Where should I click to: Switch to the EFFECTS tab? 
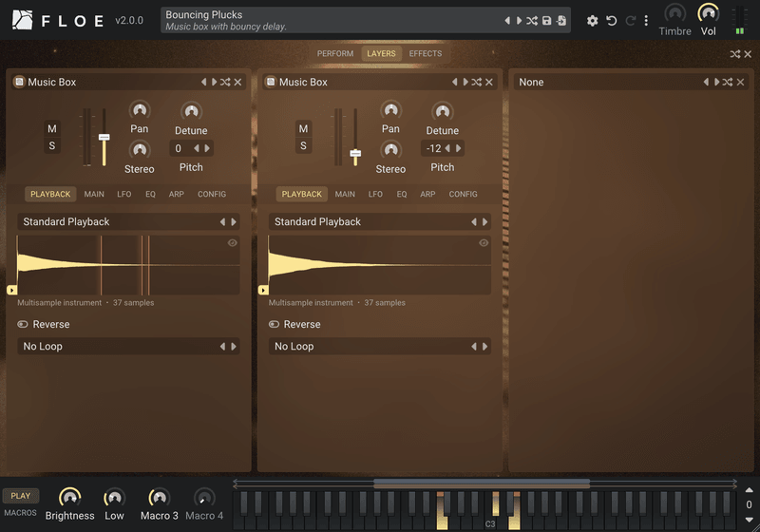(x=426, y=53)
